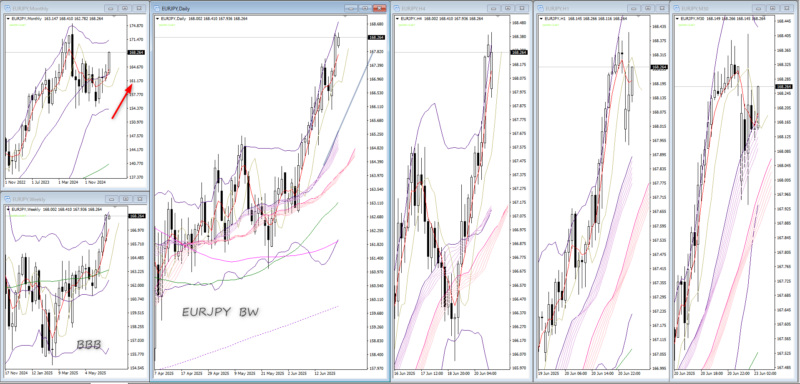800x384 pixels.
Task: Click the chart icon in EURJPY,H1 title bar
Action: coord(540,8)
